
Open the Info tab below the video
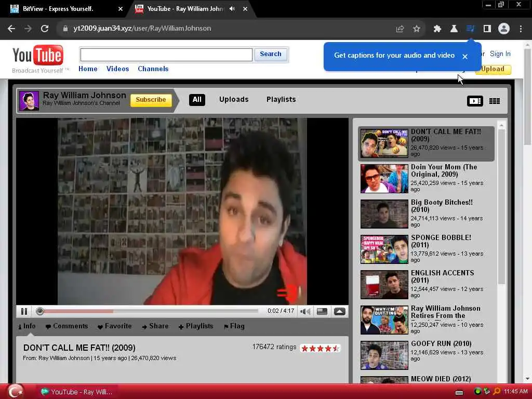point(27,326)
